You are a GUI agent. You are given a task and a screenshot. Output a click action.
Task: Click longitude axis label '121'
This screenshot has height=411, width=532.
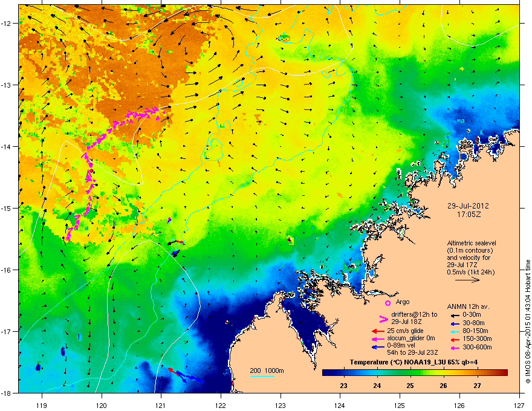click(161, 405)
